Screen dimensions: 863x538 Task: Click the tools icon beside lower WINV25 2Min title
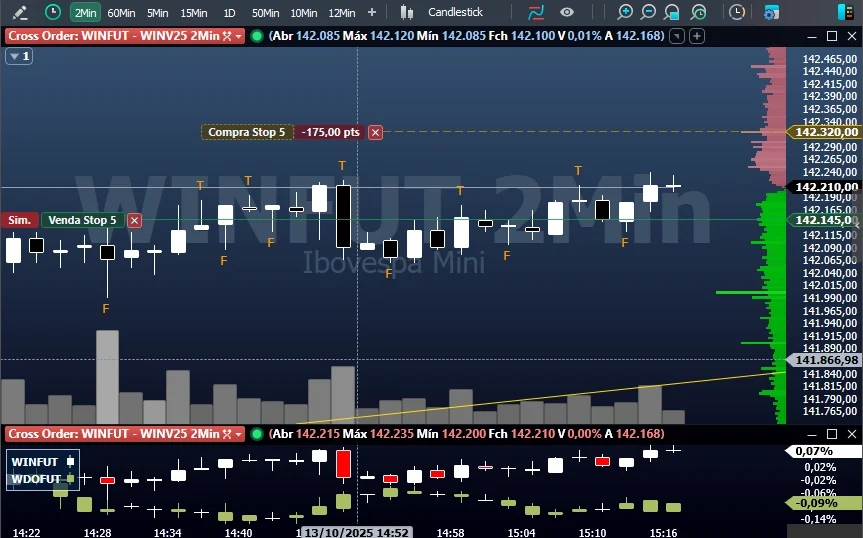(x=227, y=434)
